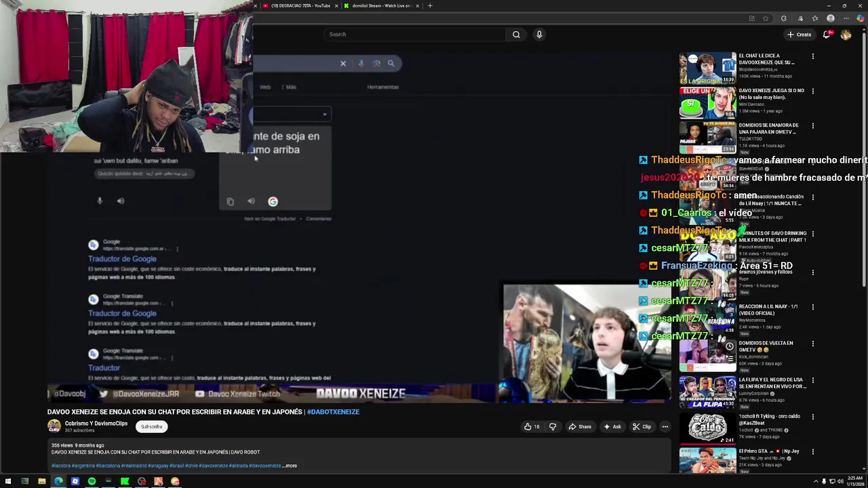Open options menu for DAVO XENEIZE JUEGA video
Viewport: 868px width, 488px height.
coord(813,91)
